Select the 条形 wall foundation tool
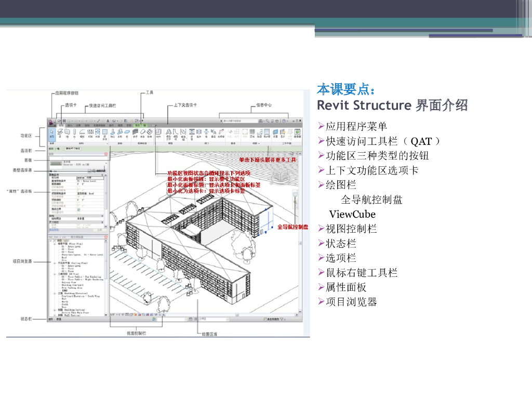 120,134
